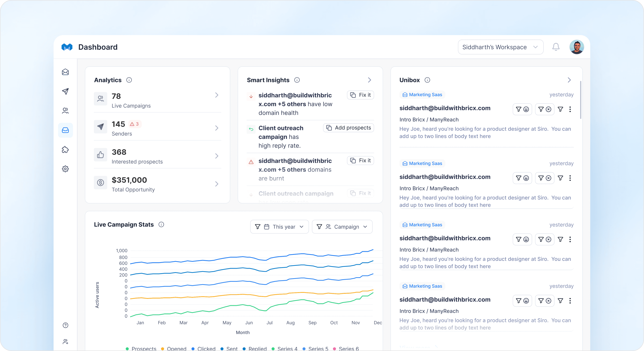Open the paper plane campaigns sidebar icon
This screenshot has width=644, height=351.
(65, 91)
